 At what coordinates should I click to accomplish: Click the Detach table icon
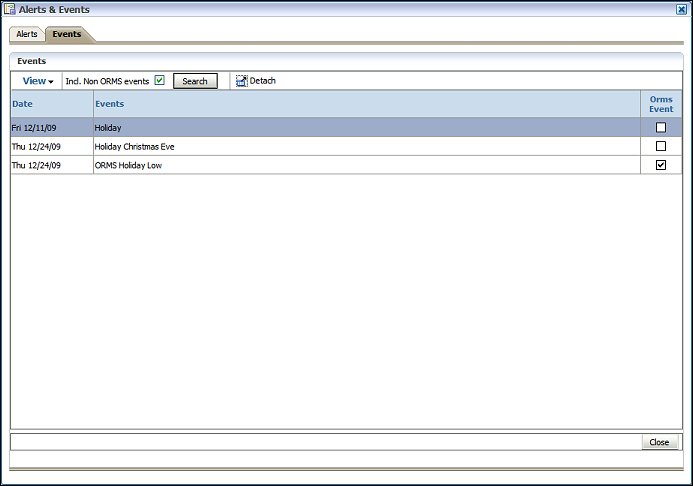(x=241, y=81)
